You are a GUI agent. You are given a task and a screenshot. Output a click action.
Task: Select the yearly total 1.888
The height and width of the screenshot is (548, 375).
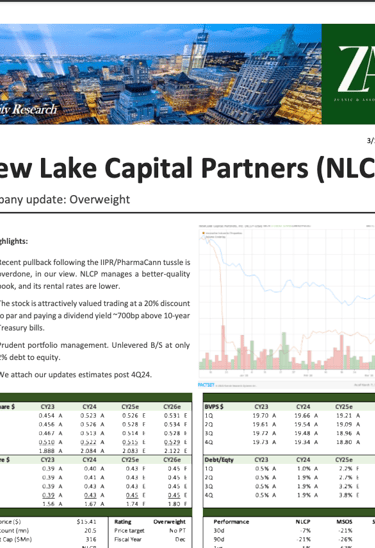(46, 451)
